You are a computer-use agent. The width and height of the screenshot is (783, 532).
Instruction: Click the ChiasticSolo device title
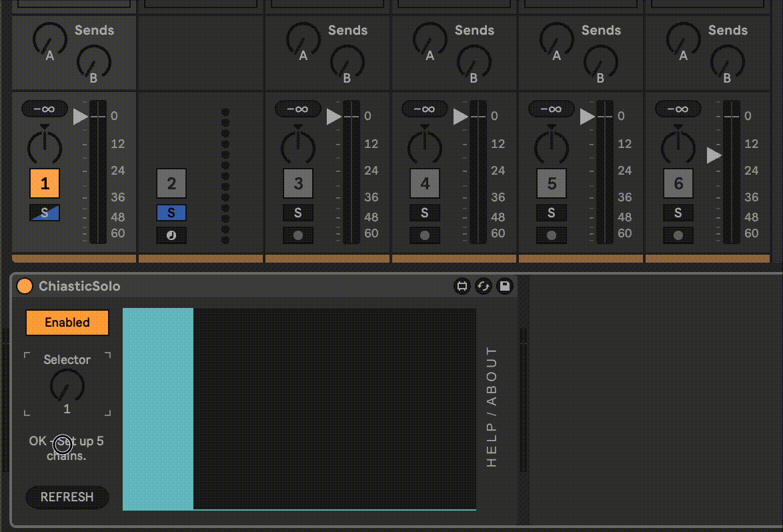click(79, 287)
